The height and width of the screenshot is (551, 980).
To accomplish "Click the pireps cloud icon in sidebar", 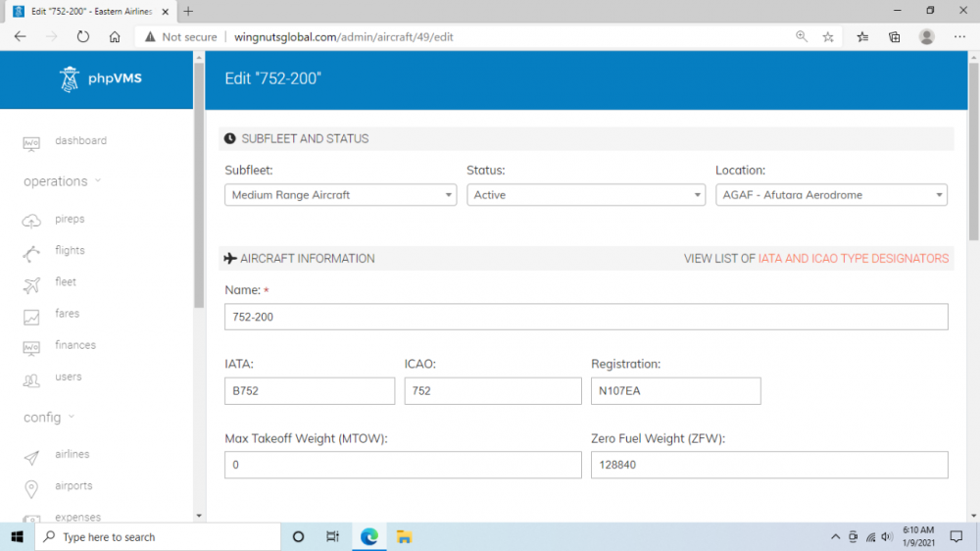I will (31, 221).
